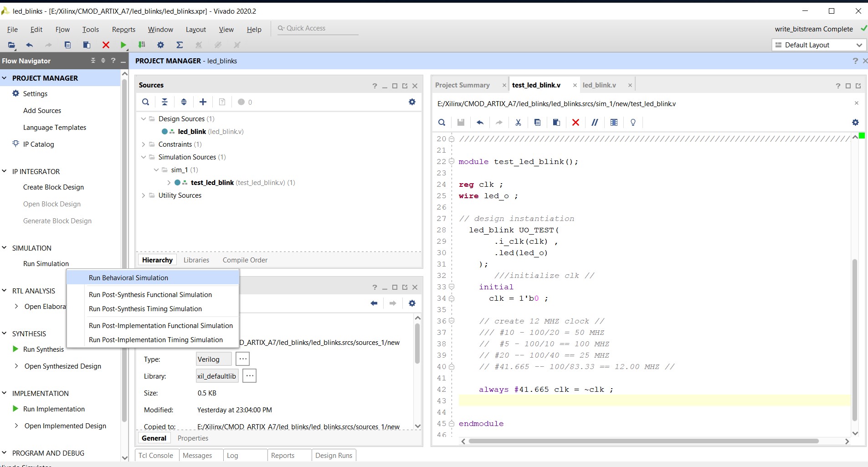Toggle line comment in the code editor
Image resolution: width=868 pixels, height=467 pixels.
594,122
